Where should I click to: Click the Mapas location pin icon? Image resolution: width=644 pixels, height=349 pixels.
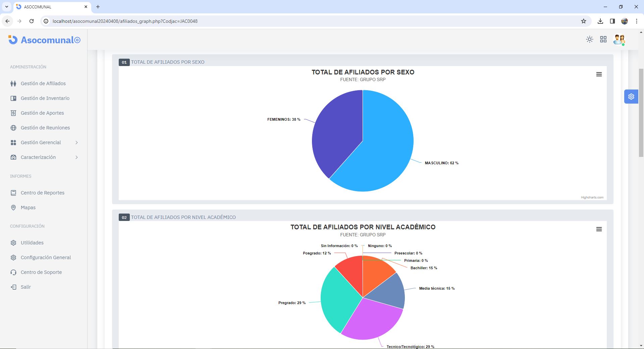click(x=13, y=208)
